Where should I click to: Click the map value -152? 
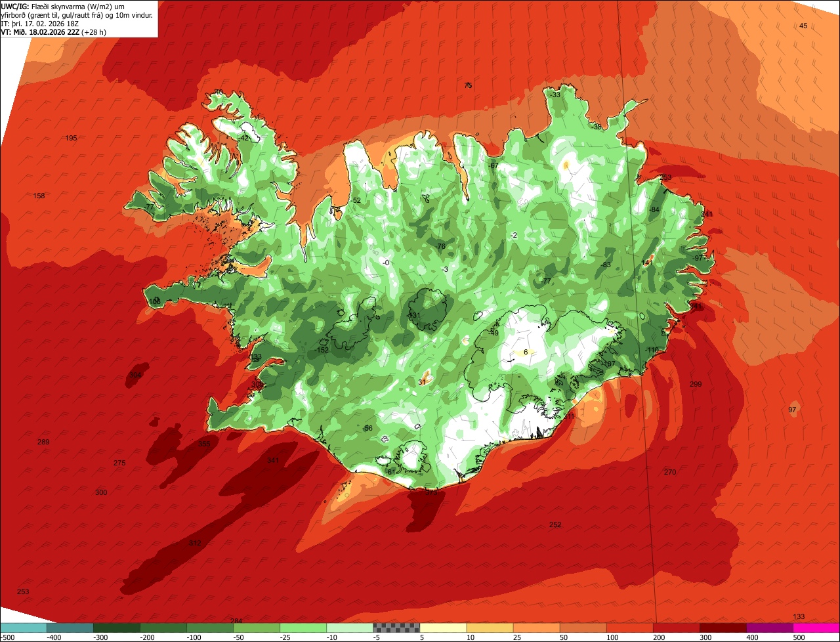pos(322,350)
